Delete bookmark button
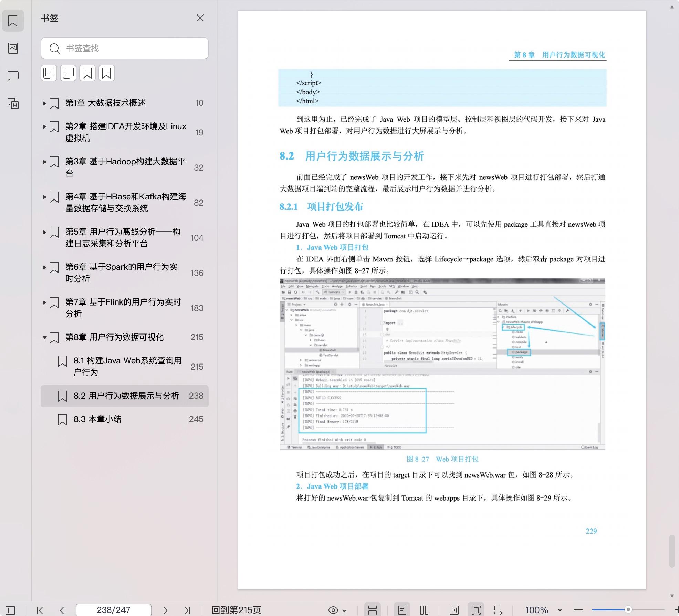Image resolution: width=679 pixels, height=616 pixels. pyautogui.click(x=106, y=73)
